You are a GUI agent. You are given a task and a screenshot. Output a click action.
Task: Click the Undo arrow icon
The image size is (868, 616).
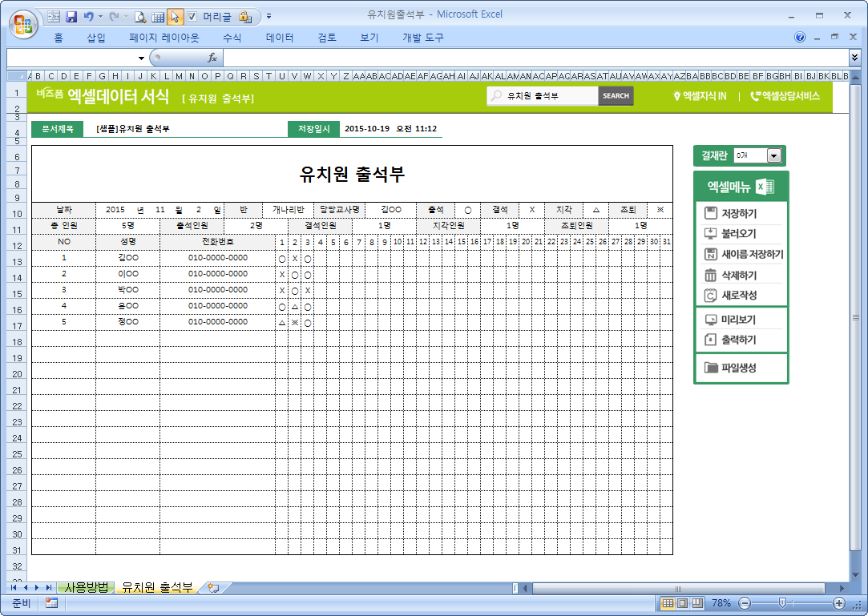pyautogui.click(x=88, y=16)
